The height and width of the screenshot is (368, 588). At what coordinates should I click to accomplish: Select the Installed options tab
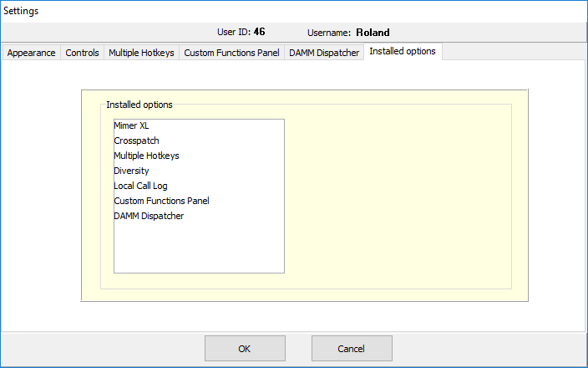[403, 52]
